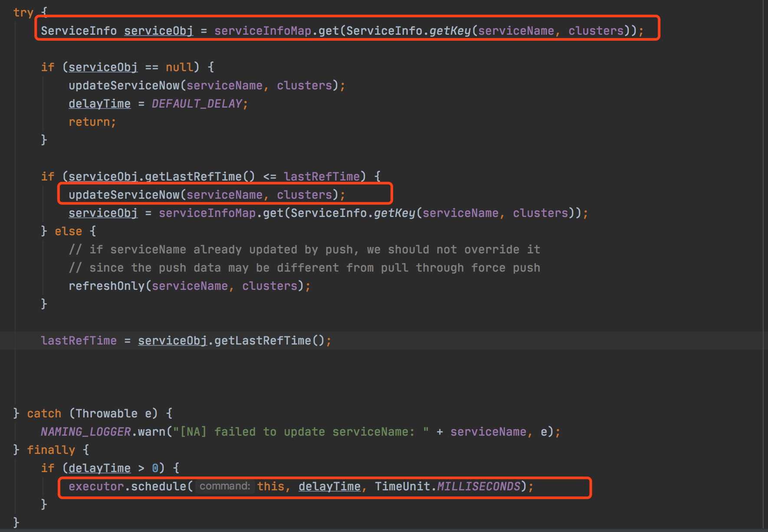The height and width of the screenshot is (532, 768).
Task: Click the "warn" method call
Action: pyautogui.click(x=151, y=432)
